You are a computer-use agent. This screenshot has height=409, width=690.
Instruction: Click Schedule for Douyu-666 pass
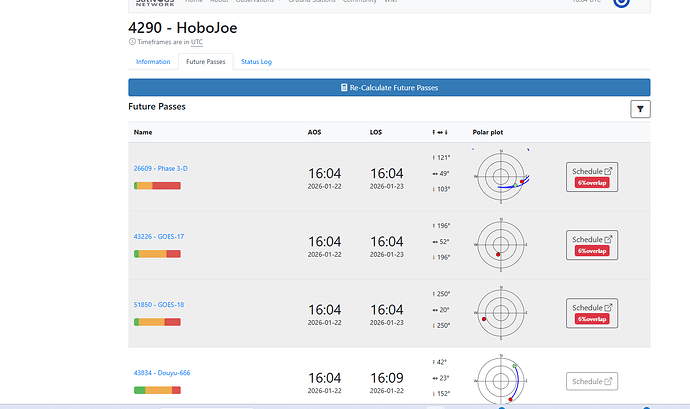(x=592, y=381)
